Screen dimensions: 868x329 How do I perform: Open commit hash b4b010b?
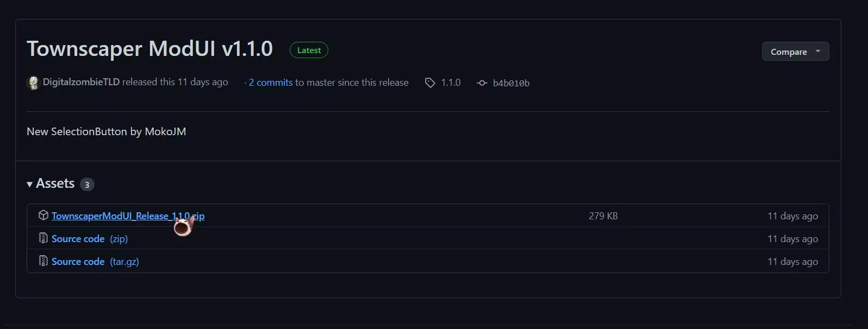tap(511, 83)
